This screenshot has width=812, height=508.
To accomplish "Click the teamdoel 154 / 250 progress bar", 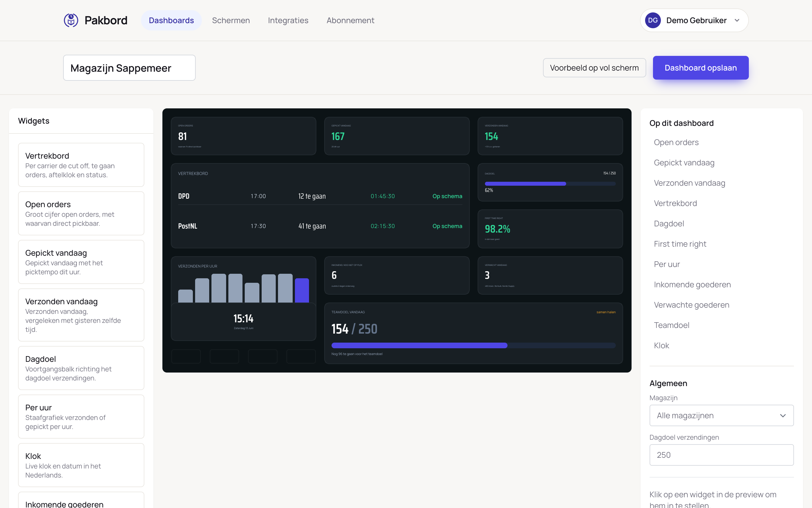I will point(473,345).
